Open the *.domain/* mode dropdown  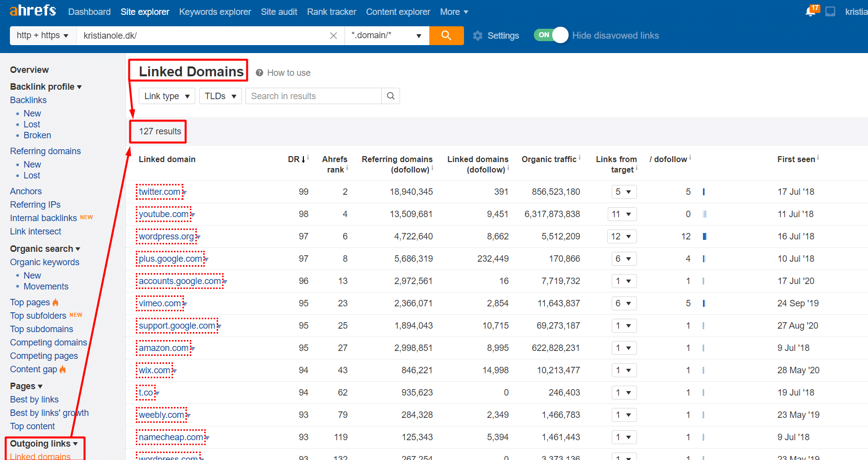387,36
